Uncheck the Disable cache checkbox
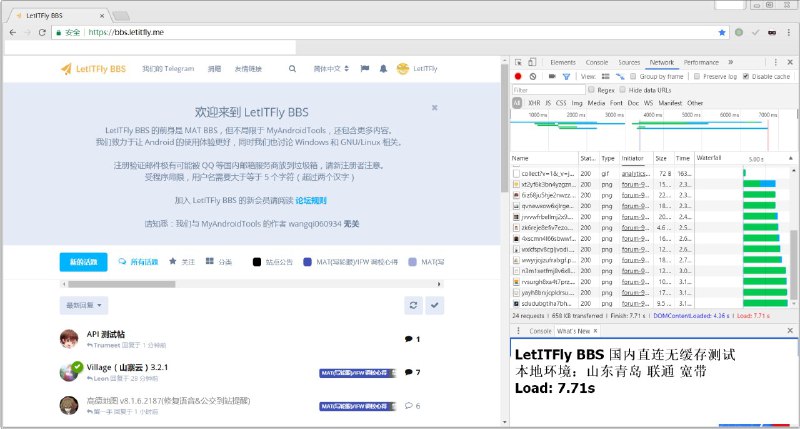The image size is (800, 429). point(746,77)
